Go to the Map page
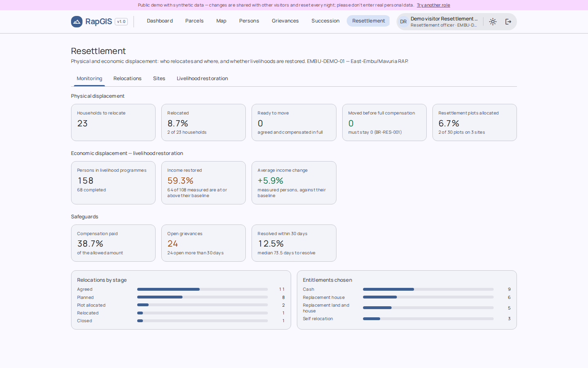This screenshot has width=588, height=368. point(221,21)
